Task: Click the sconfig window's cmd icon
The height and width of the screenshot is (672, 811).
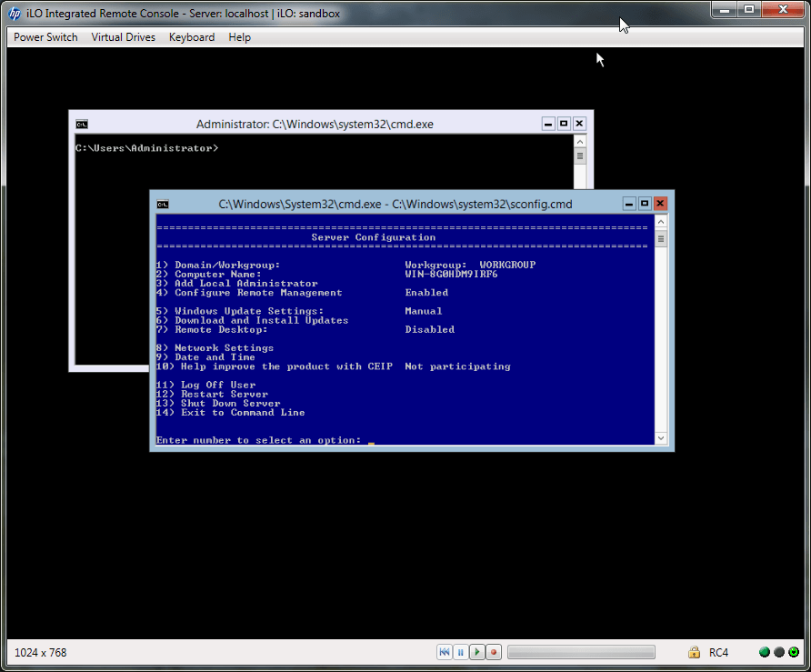Action: click(x=163, y=204)
